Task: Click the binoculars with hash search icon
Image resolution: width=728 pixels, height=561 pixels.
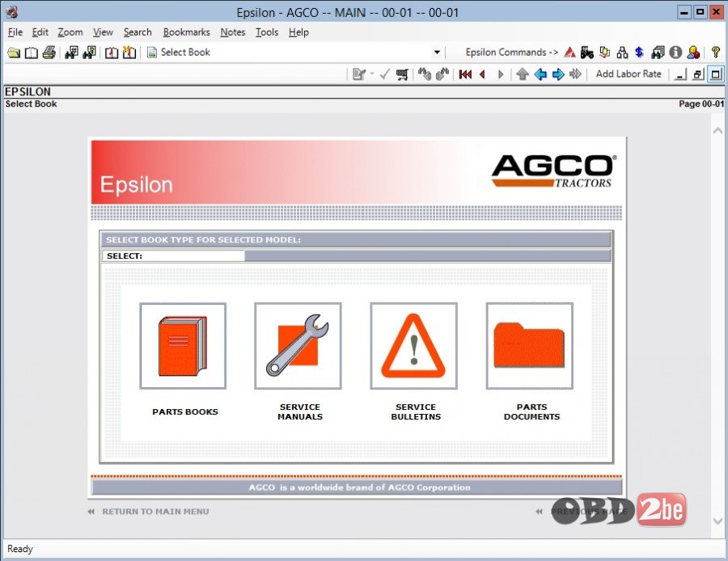Action: 71,53
